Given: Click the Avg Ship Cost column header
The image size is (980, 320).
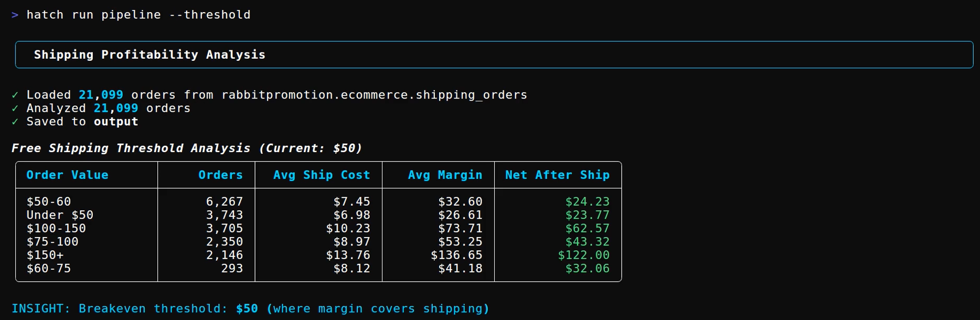Looking at the screenshot, I should [322, 175].
